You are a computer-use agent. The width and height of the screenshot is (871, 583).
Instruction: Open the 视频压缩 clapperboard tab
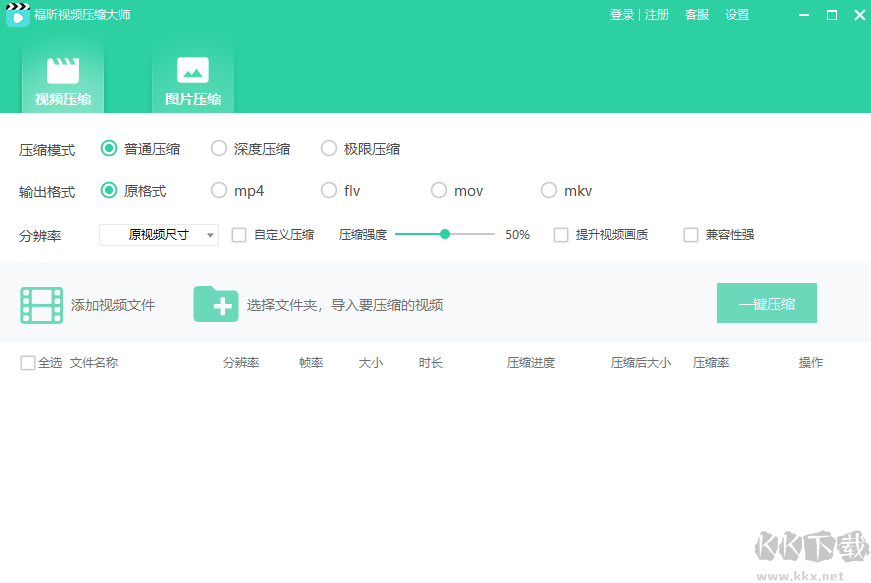coord(63,80)
